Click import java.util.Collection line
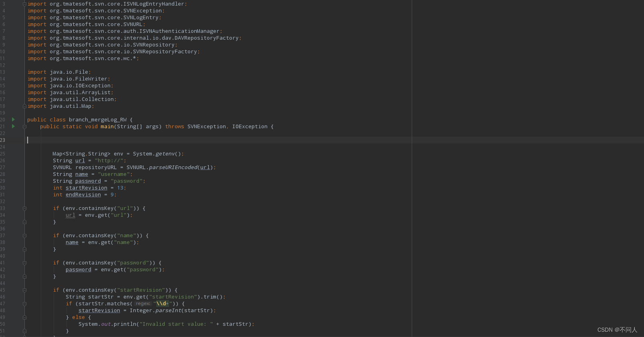This screenshot has height=337, width=644. coord(72,99)
